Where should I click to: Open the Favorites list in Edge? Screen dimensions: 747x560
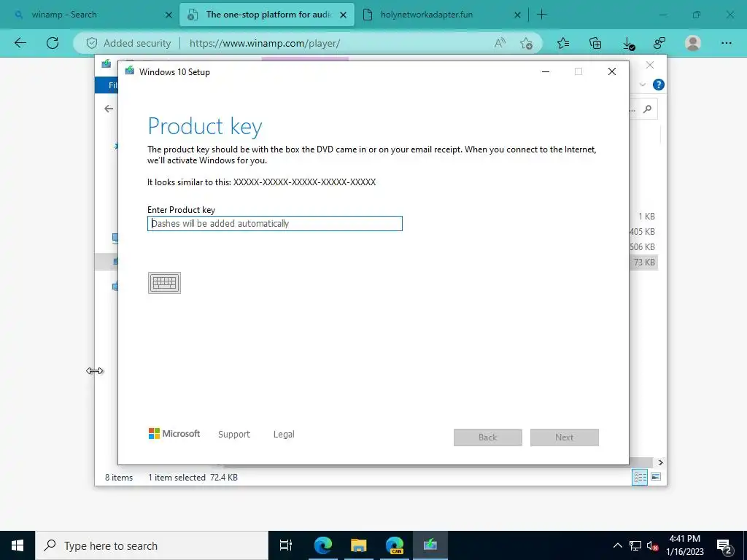pyautogui.click(x=563, y=43)
